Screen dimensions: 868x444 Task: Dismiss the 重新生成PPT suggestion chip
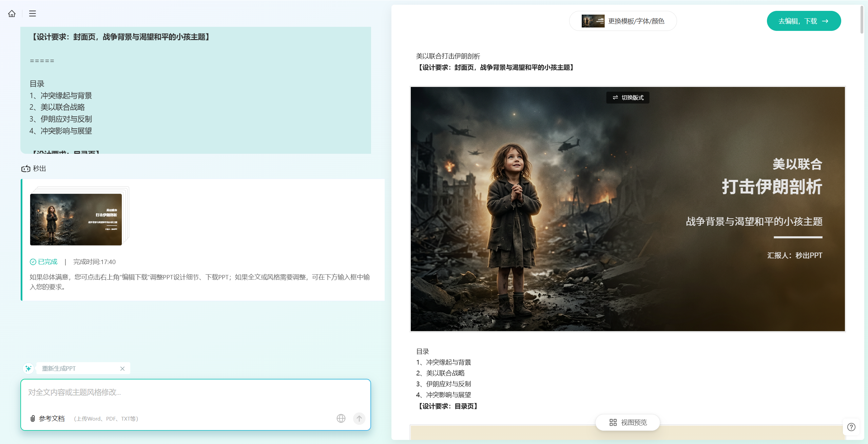pyautogui.click(x=122, y=369)
